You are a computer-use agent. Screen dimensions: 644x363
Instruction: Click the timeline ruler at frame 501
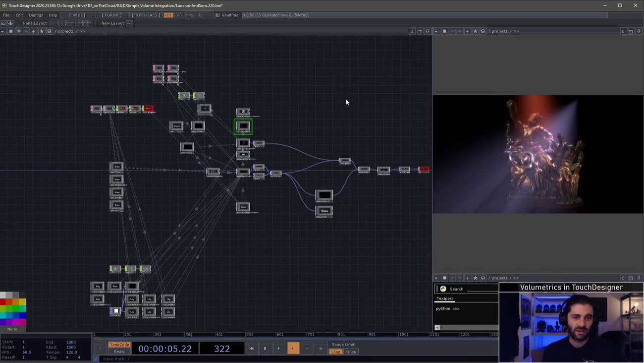pyautogui.click(x=249, y=335)
